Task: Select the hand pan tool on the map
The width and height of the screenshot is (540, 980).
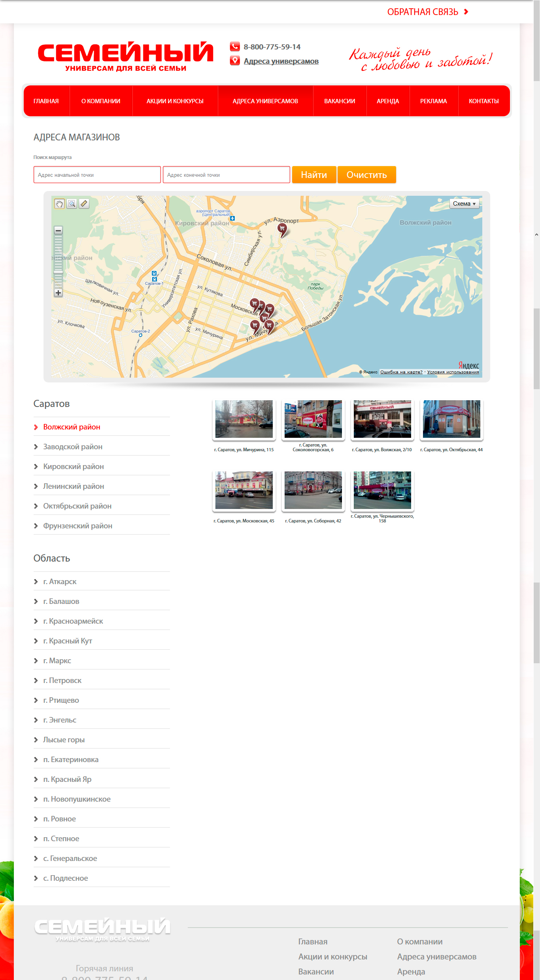Action: click(59, 204)
